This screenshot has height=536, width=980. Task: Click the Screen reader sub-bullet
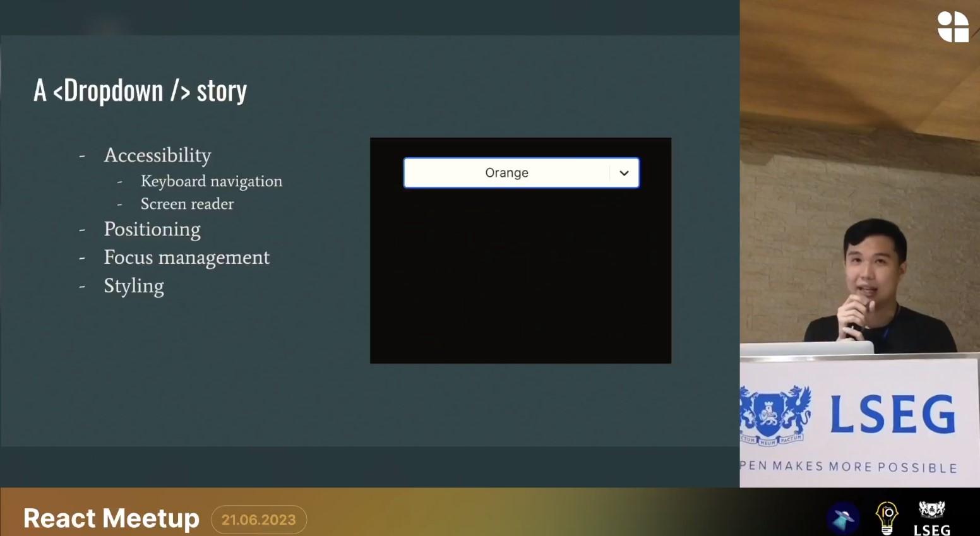(x=187, y=204)
